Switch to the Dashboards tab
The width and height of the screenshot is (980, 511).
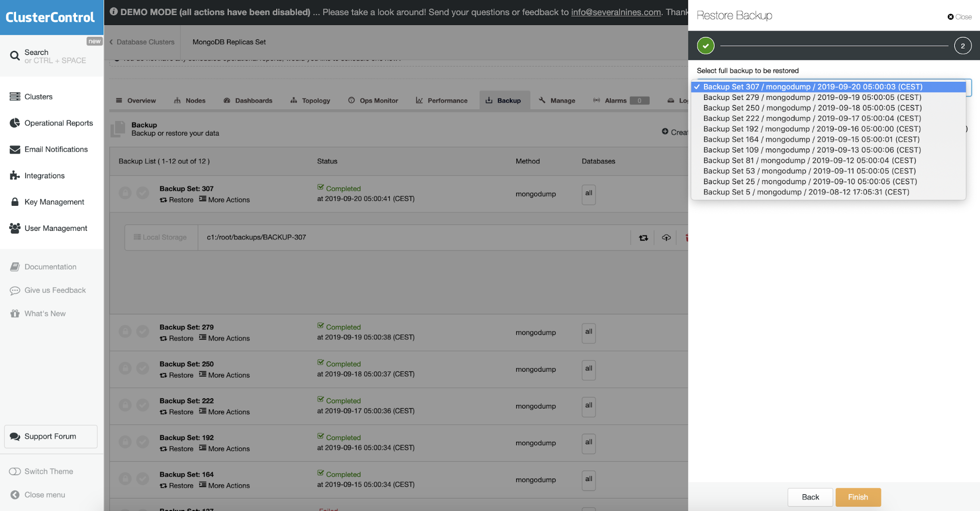coord(248,100)
